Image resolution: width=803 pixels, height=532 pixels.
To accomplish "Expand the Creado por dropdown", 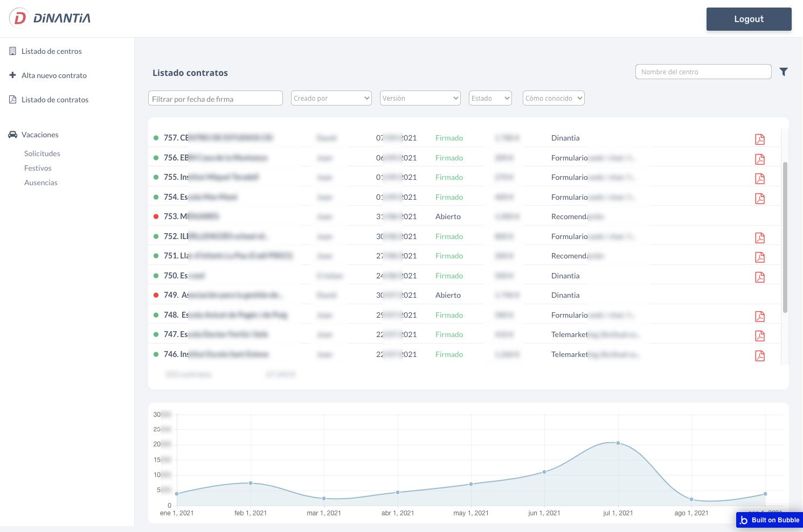I will coord(331,98).
